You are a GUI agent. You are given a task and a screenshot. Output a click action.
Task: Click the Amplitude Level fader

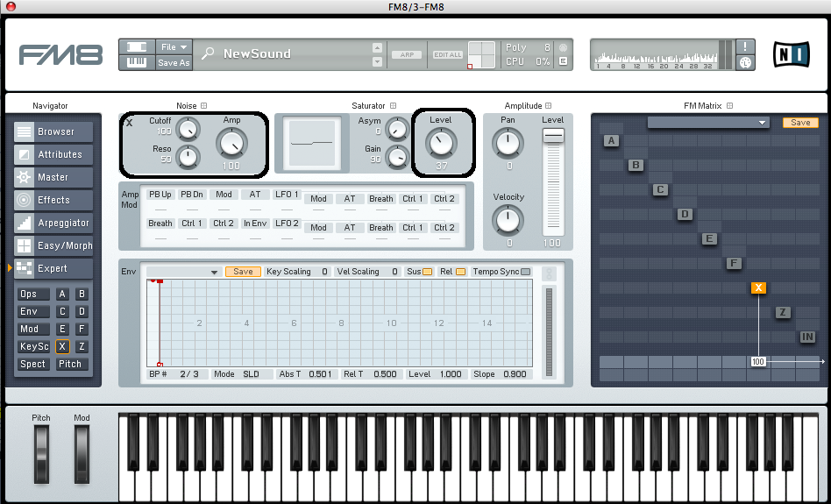pyautogui.click(x=553, y=135)
